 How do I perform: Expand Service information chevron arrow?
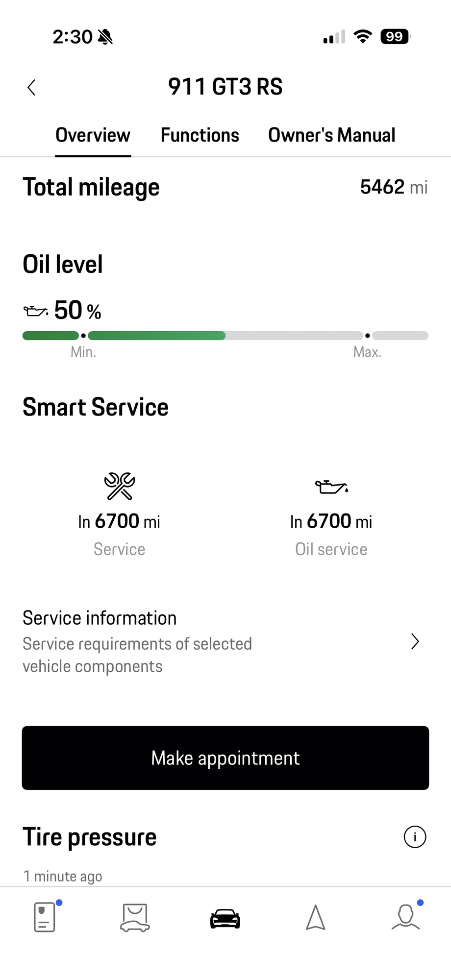[x=415, y=641]
